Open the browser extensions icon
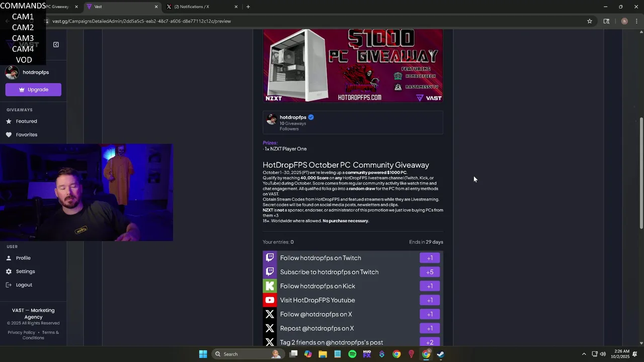The width and height of the screenshot is (644, 362). tap(606, 21)
